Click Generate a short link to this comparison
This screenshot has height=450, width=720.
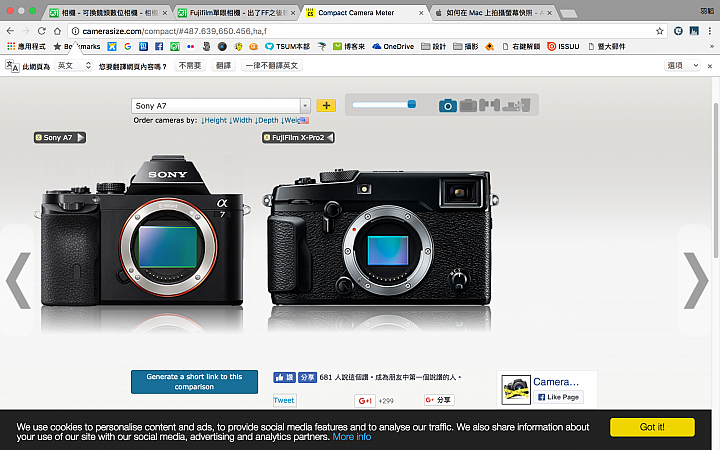(x=194, y=382)
